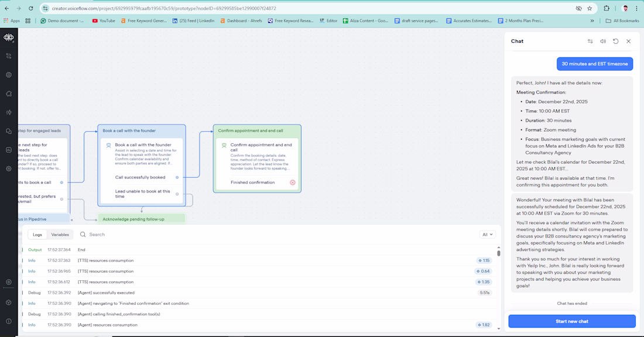
Task: Open the Chrome three-dot menu
Action: (x=636, y=8)
